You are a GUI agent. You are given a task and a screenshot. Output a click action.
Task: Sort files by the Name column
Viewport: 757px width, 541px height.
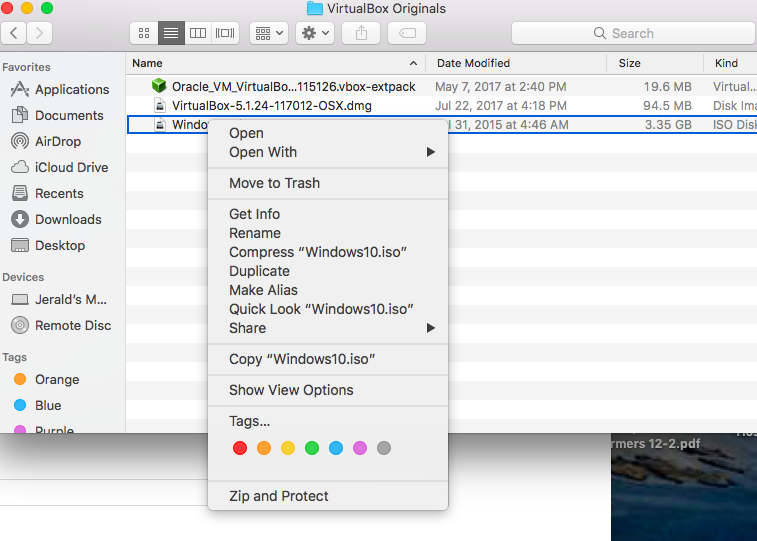click(x=275, y=63)
